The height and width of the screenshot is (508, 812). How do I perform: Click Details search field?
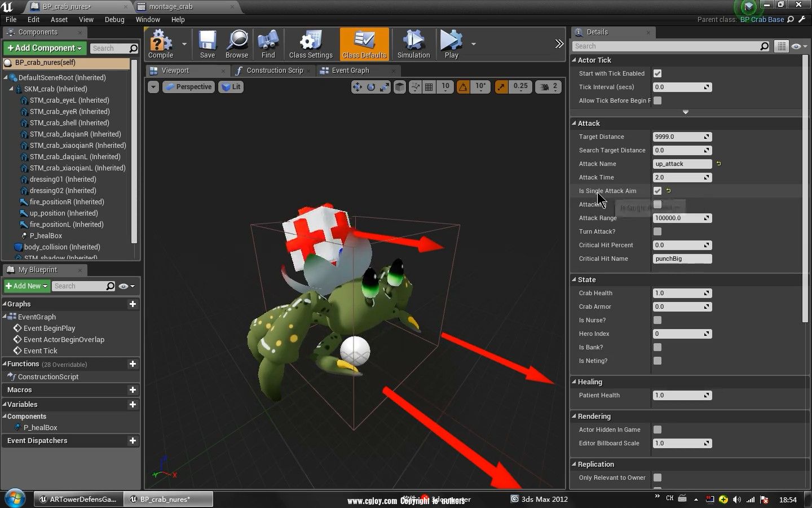click(671, 46)
